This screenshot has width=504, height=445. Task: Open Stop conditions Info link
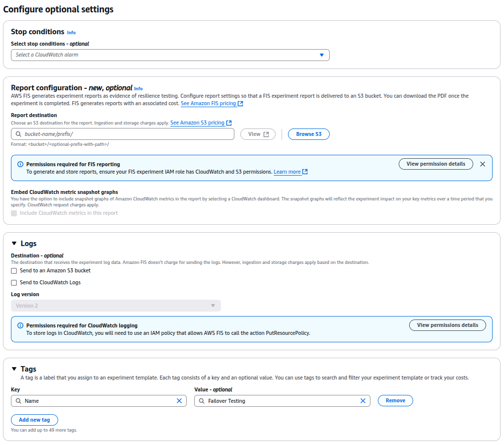click(72, 32)
